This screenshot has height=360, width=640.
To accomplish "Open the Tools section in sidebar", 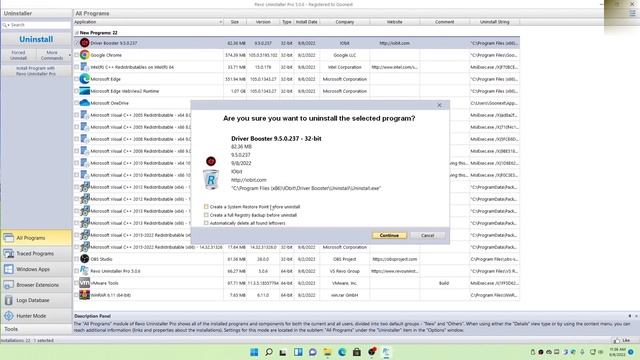I will (x=36, y=329).
